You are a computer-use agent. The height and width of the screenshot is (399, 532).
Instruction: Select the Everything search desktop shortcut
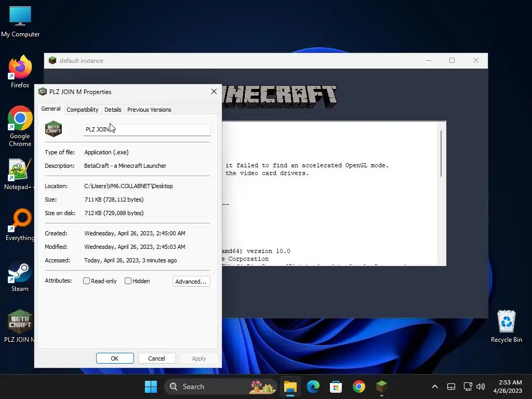(x=20, y=225)
